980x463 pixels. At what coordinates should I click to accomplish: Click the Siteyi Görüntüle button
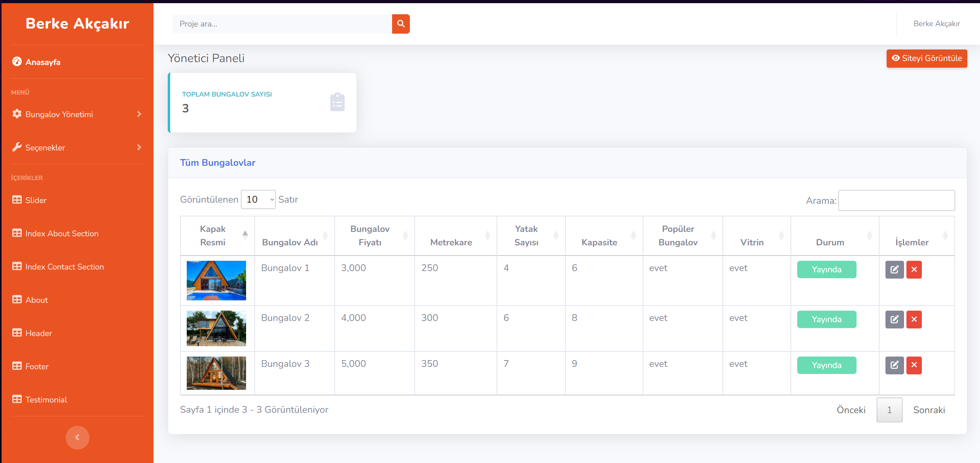tap(927, 59)
